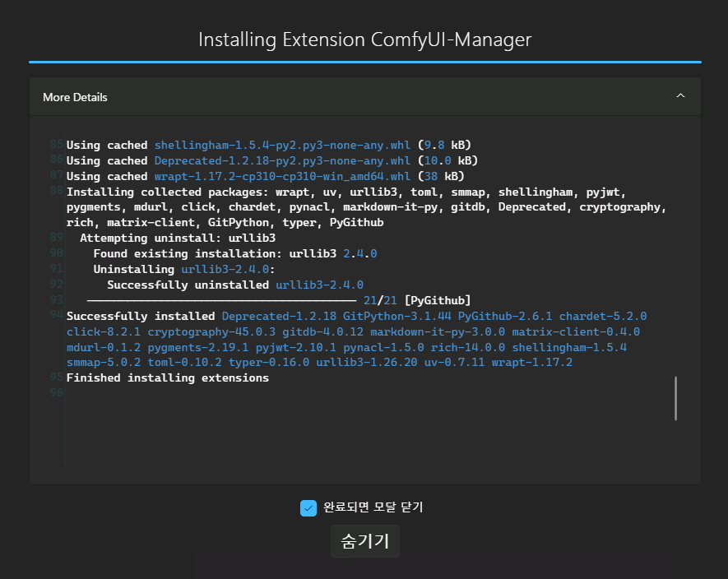Click the 'Installing Extension ComfyUI-Manager' title

tap(364, 39)
